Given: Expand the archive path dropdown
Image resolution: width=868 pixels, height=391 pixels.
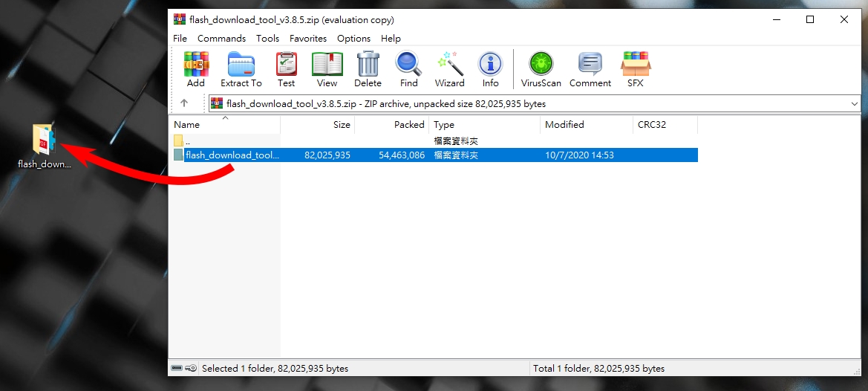Looking at the screenshot, I should coord(854,104).
